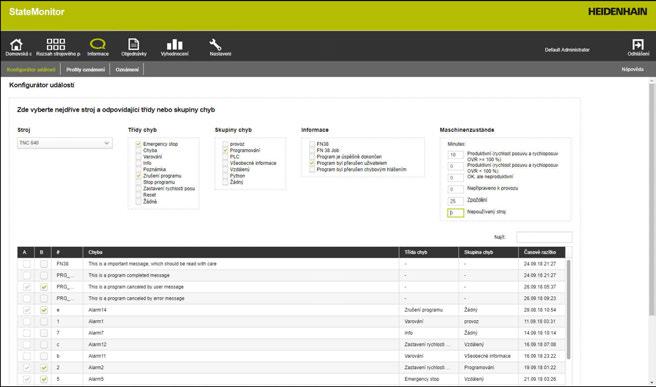Click the Zpoždění minutes field
Image resolution: width=656 pixels, height=387 pixels.
tap(455, 201)
